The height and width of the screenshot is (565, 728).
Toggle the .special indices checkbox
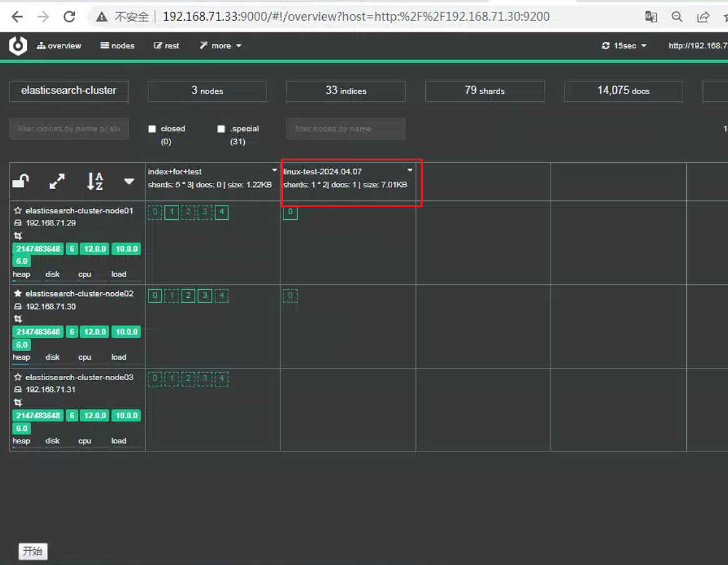pyautogui.click(x=221, y=129)
